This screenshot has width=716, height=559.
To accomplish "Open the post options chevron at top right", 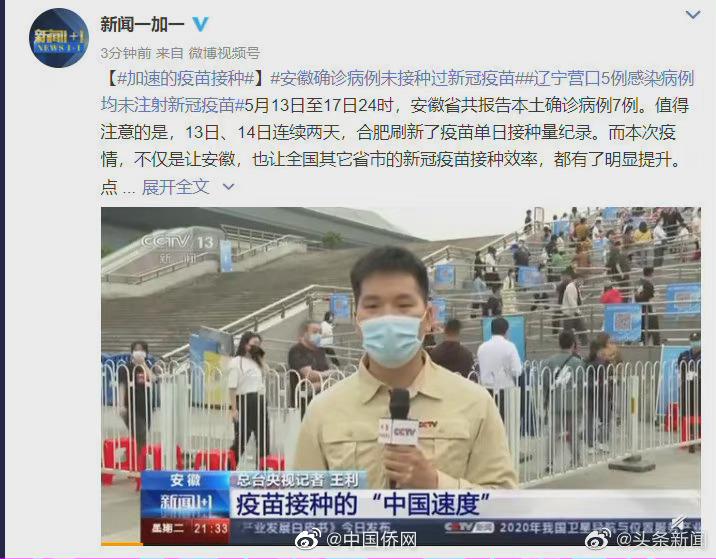I will 693,15.
